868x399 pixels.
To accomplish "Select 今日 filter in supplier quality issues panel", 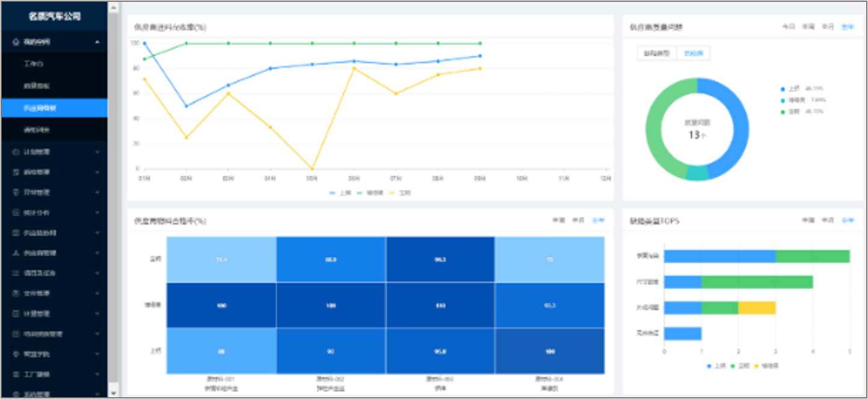I will tap(788, 27).
